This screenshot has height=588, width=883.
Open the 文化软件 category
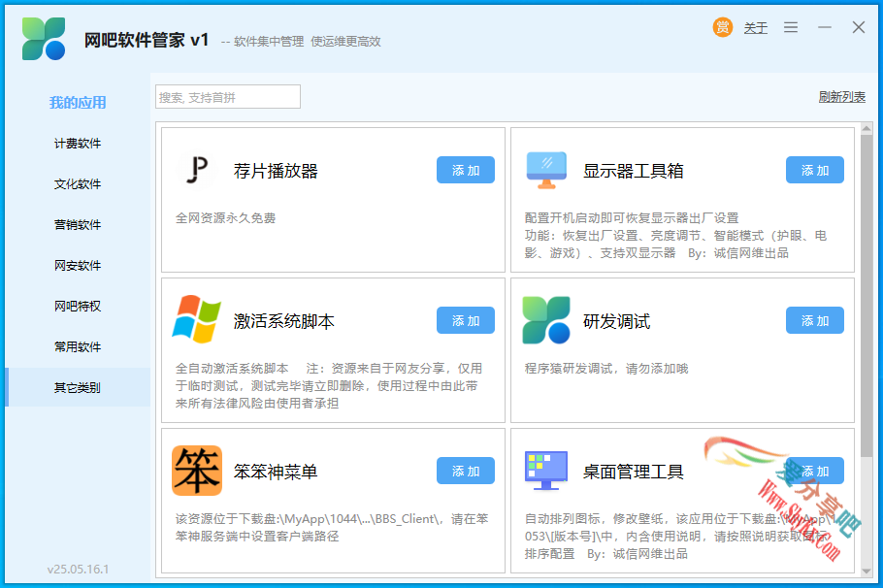click(78, 184)
